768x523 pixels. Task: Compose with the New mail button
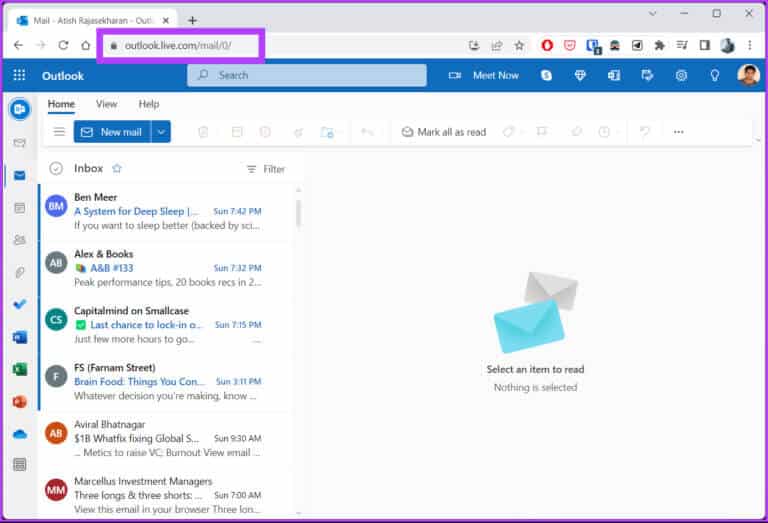(112, 132)
